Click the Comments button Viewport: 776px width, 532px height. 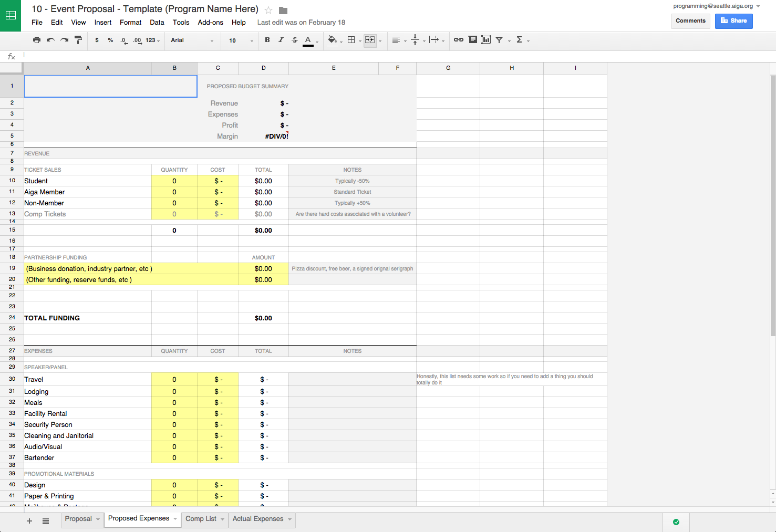[x=690, y=21]
